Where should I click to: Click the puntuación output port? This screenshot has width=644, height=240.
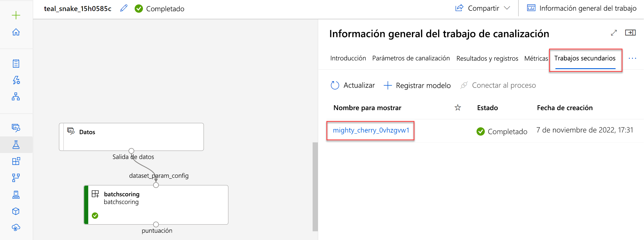point(156,224)
